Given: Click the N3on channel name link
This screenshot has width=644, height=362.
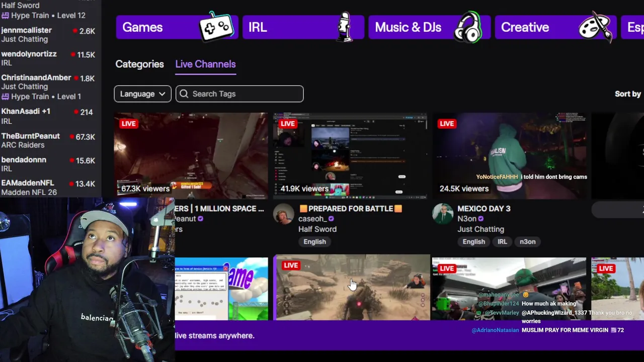Looking at the screenshot, I should (x=467, y=219).
